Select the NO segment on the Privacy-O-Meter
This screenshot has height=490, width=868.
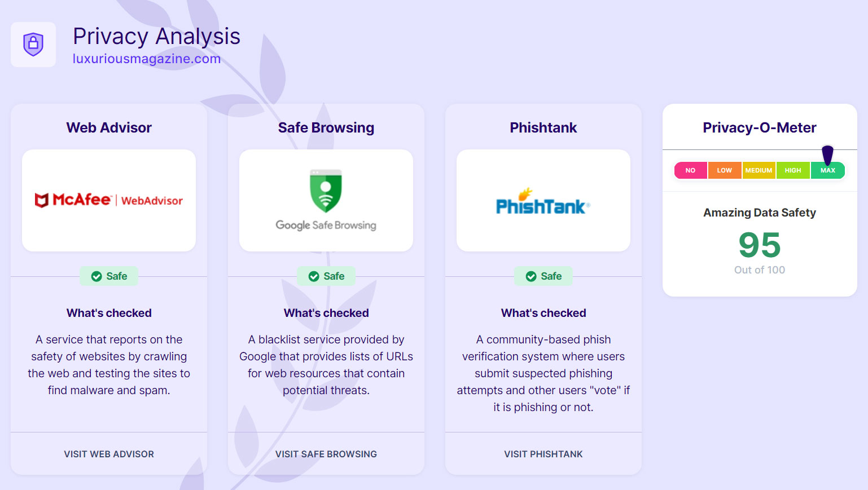[x=690, y=170]
